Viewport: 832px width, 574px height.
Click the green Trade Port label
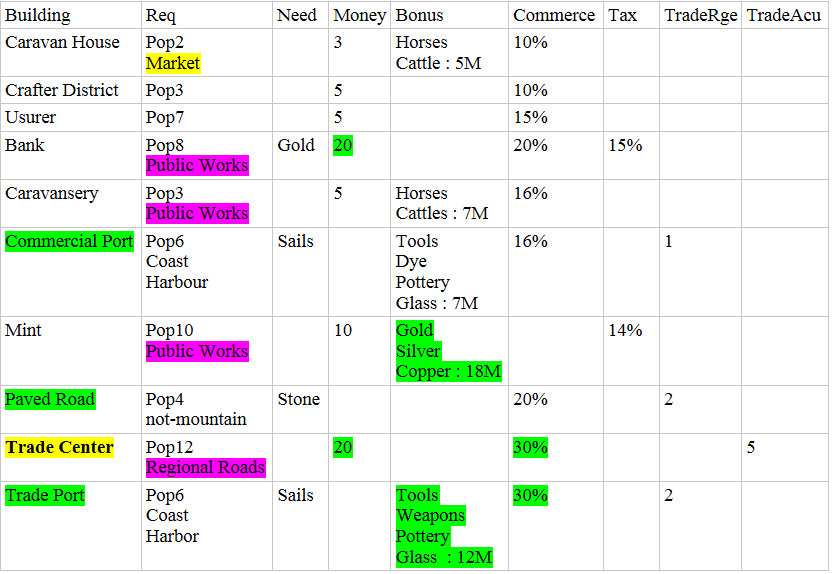(x=45, y=495)
